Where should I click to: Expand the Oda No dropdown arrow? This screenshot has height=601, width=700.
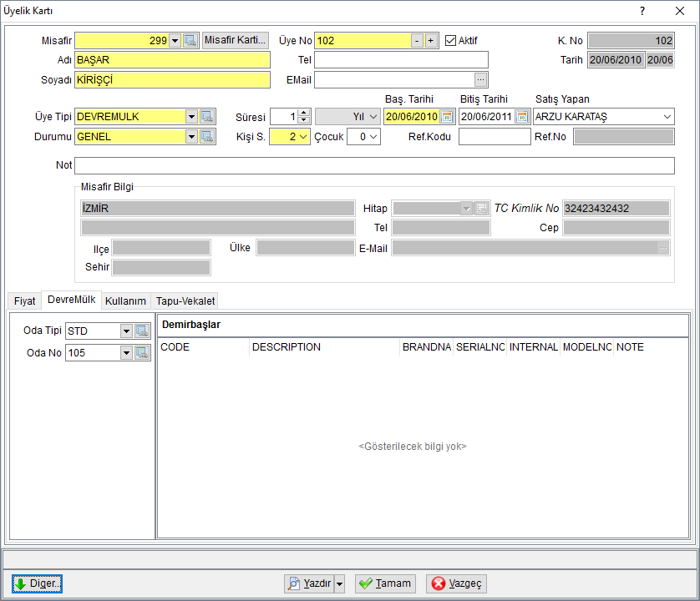click(126, 353)
